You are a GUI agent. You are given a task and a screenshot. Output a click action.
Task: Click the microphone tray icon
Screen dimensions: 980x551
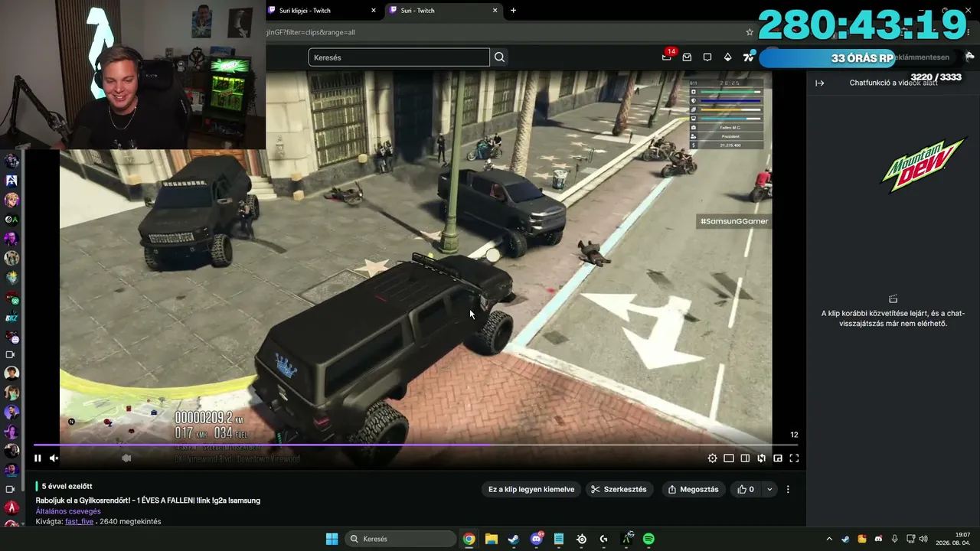894,539
